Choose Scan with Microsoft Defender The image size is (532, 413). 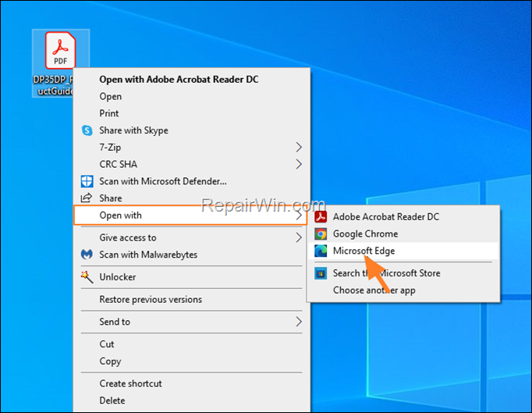tap(192, 181)
